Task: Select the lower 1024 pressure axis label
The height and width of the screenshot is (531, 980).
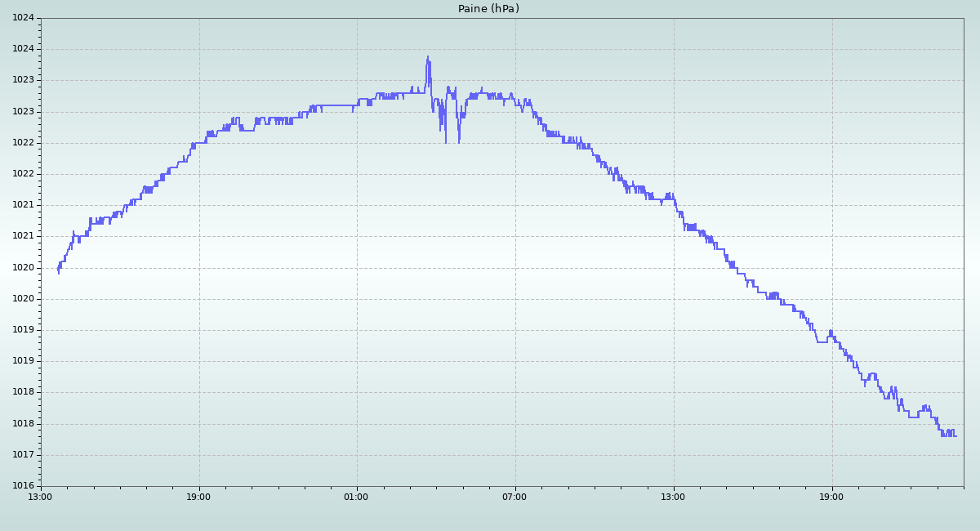Action: tap(23, 49)
